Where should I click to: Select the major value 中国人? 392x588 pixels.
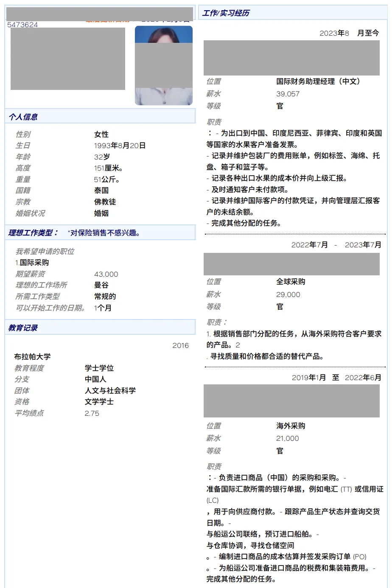pyautogui.click(x=96, y=379)
